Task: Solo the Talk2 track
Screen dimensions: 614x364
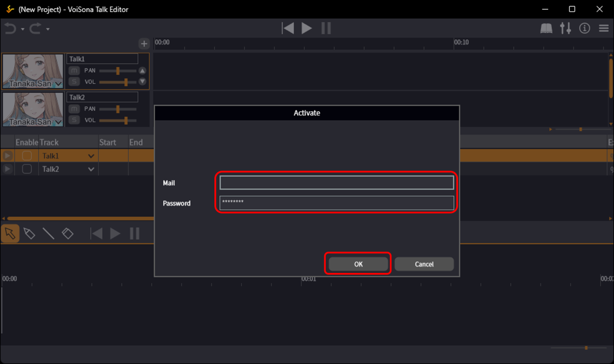Action: [x=74, y=120]
